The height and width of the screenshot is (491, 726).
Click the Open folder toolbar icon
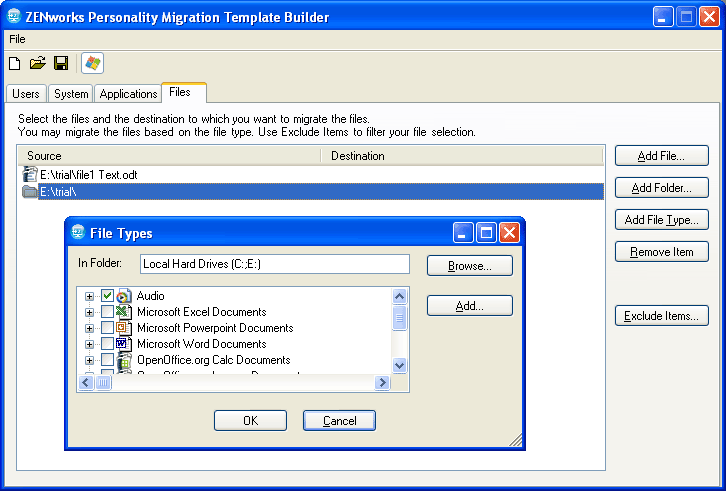click(38, 63)
